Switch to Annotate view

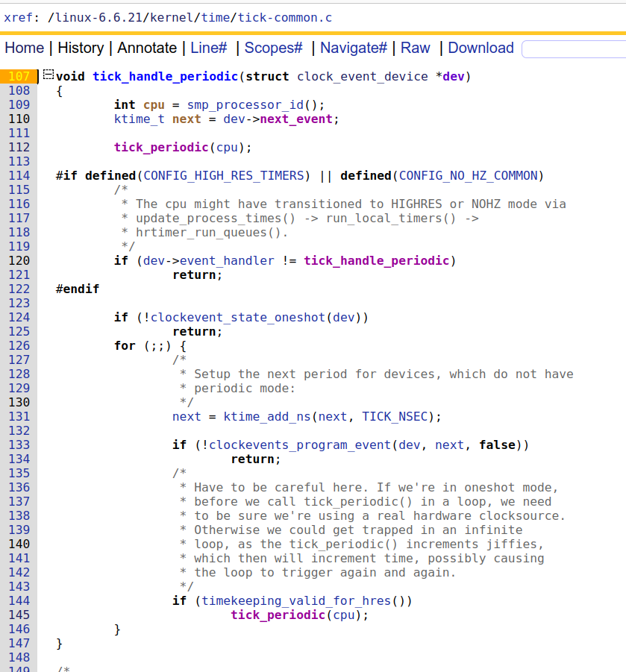pyautogui.click(x=147, y=48)
